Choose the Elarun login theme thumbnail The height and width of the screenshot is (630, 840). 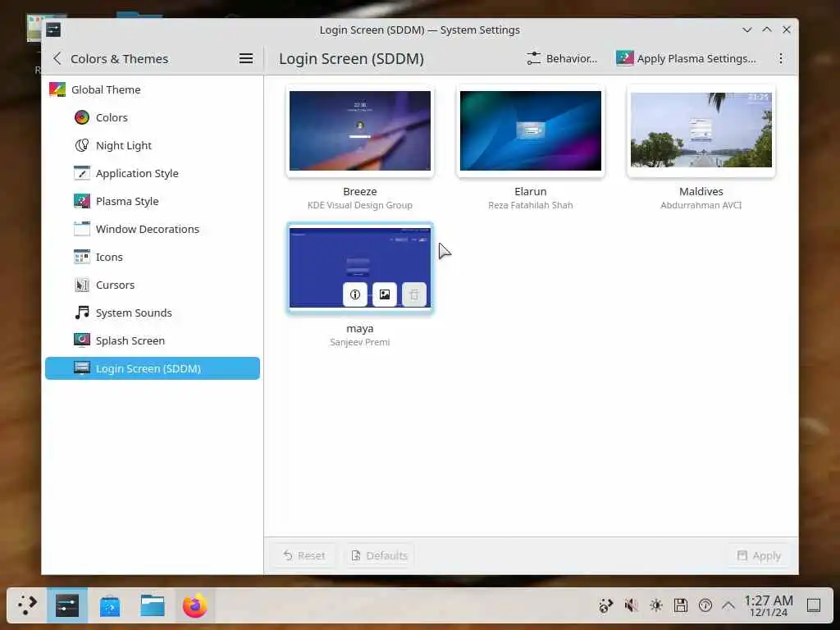click(x=531, y=130)
